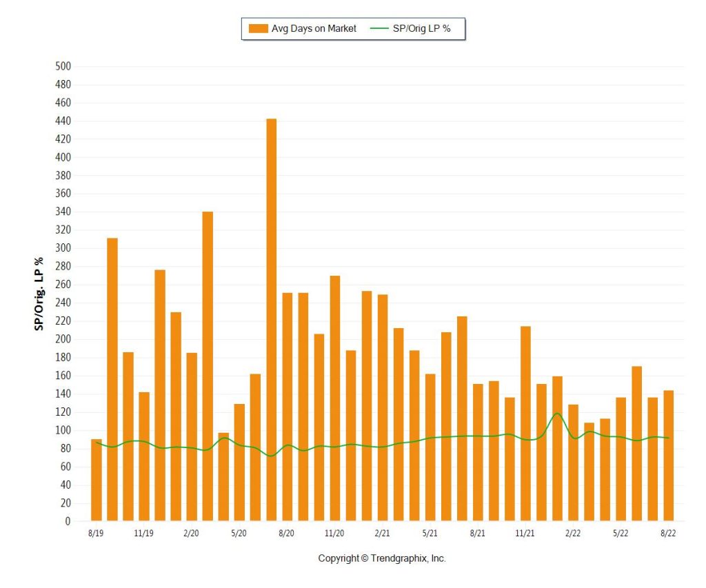Click the x-axis label 2/20
This screenshot has width=706, height=588.
[192, 534]
